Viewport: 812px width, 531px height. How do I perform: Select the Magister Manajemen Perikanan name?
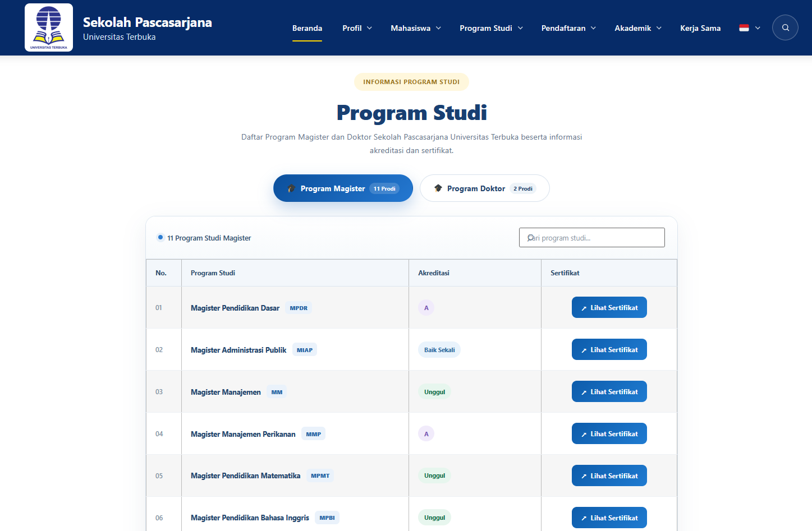click(243, 434)
